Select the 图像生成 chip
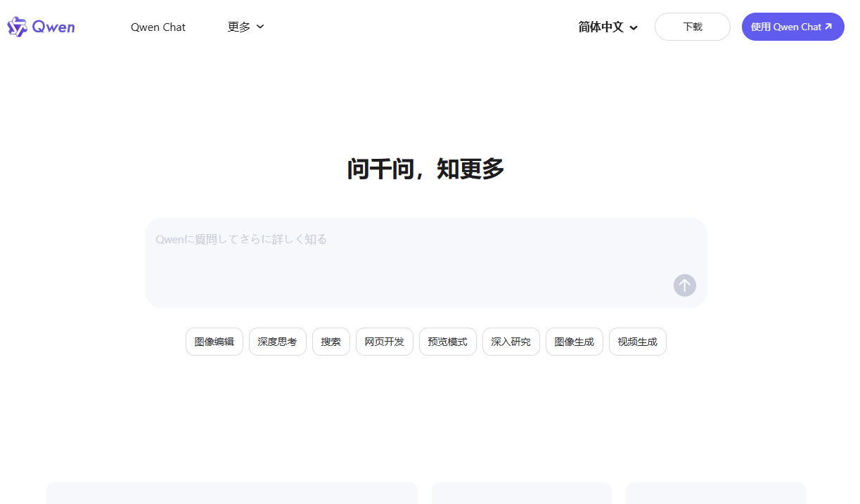This screenshot has height=504, width=860. click(575, 342)
